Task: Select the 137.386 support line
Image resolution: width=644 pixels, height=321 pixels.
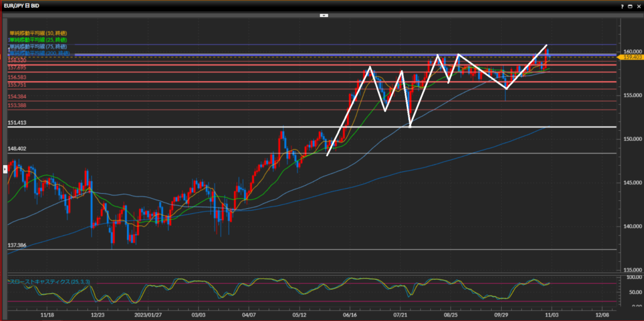Action: coord(314,249)
